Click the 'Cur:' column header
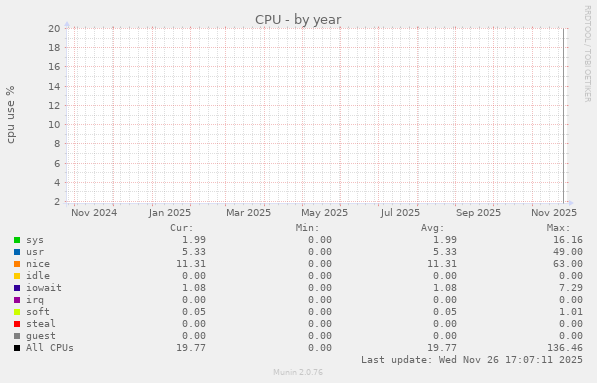The width and height of the screenshot is (597, 383). [182, 228]
